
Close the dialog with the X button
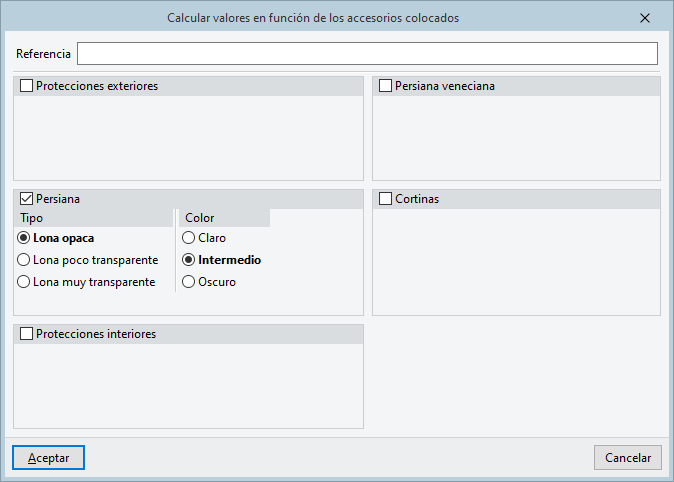coord(645,18)
